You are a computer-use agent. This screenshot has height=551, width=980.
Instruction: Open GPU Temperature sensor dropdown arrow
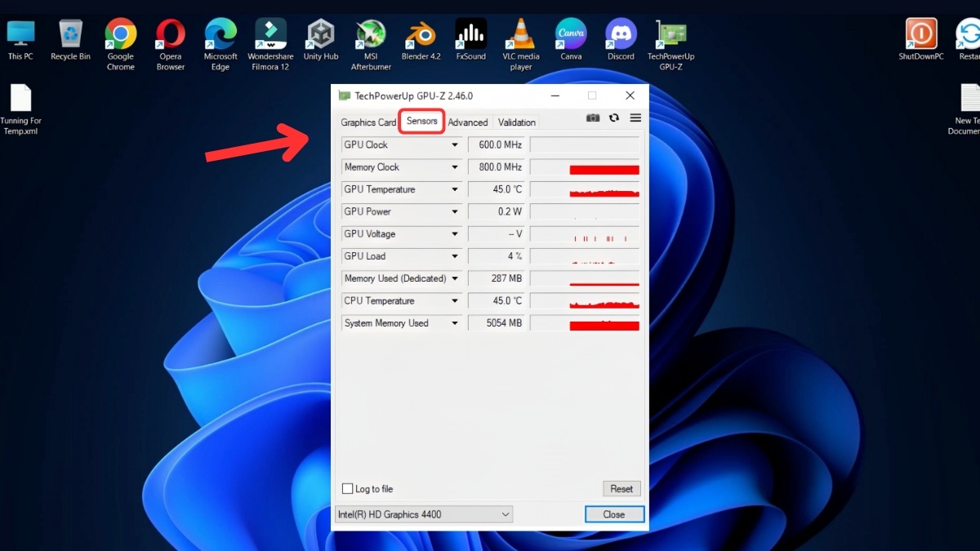tap(455, 189)
